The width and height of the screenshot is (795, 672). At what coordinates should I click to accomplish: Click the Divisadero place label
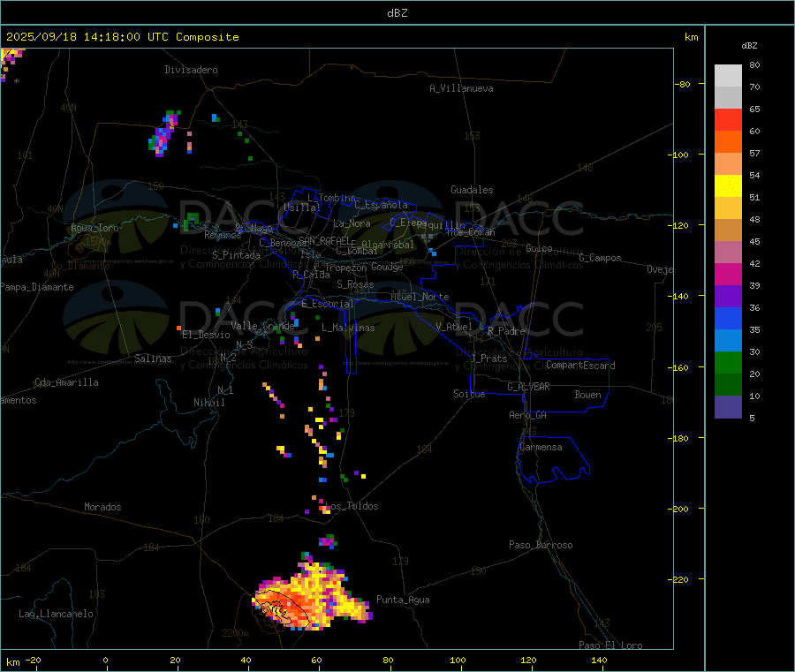tap(191, 70)
